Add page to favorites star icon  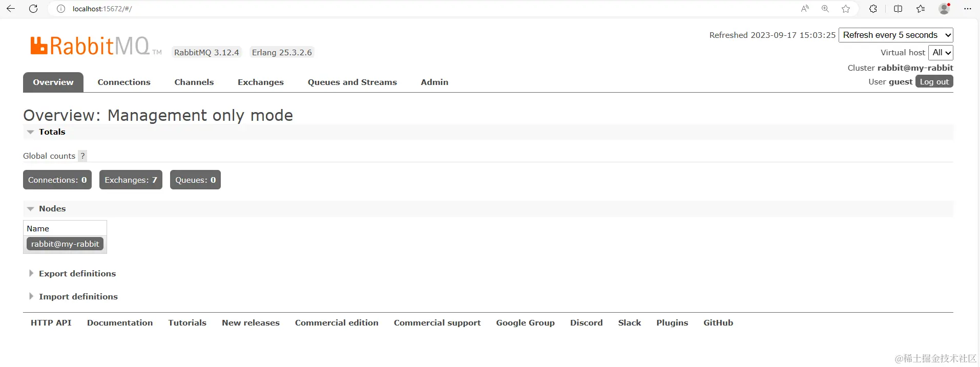[846, 9]
